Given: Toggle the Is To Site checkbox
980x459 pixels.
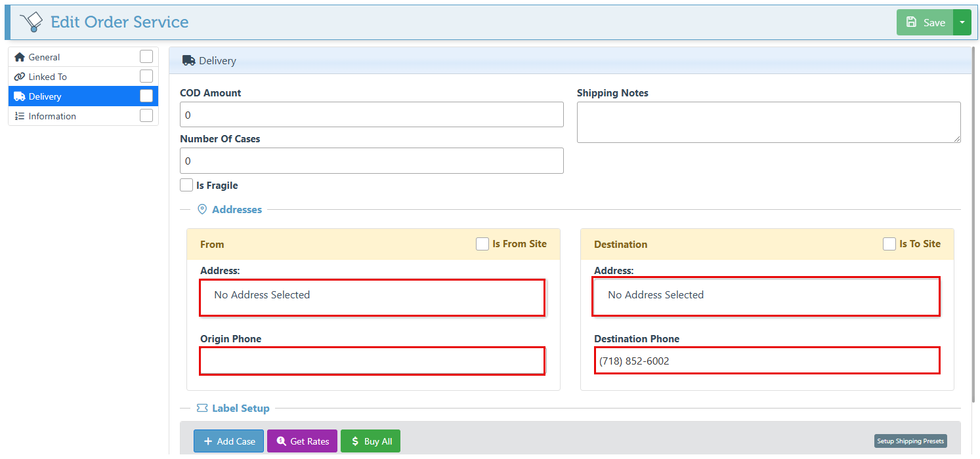Looking at the screenshot, I should [x=889, y=244].
